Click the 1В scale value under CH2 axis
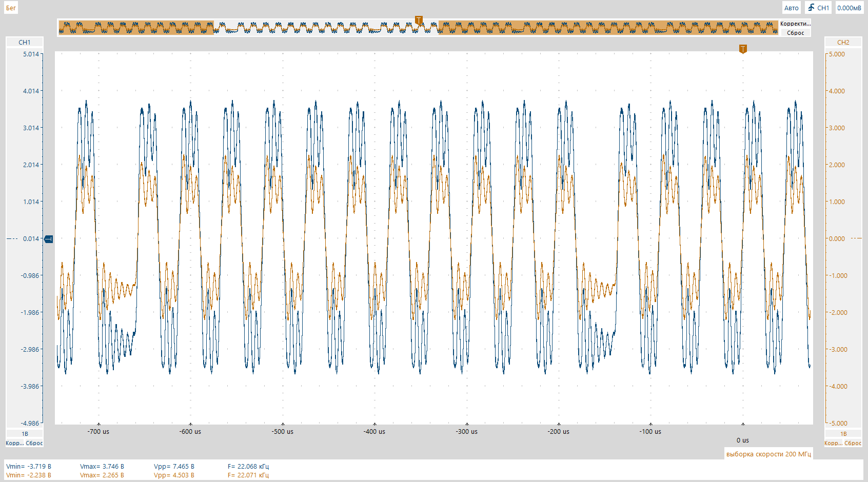Screen dimensions: 868x482 click(843, 434)
